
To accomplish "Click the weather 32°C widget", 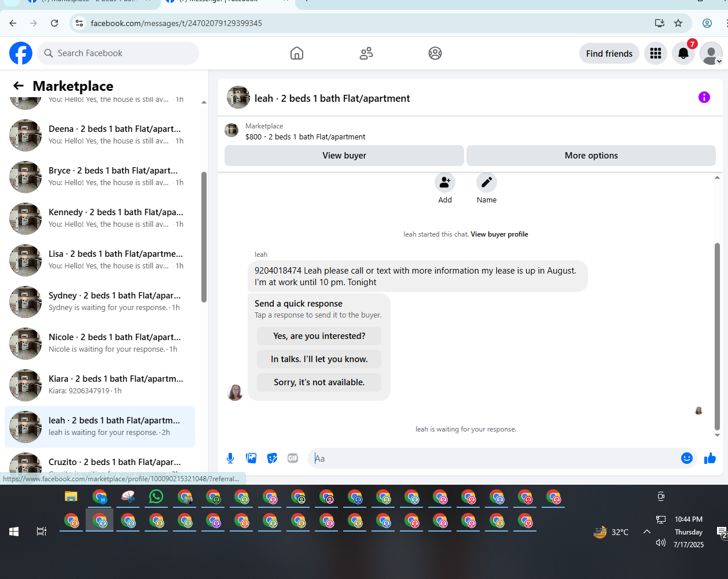I will point(611,532).
